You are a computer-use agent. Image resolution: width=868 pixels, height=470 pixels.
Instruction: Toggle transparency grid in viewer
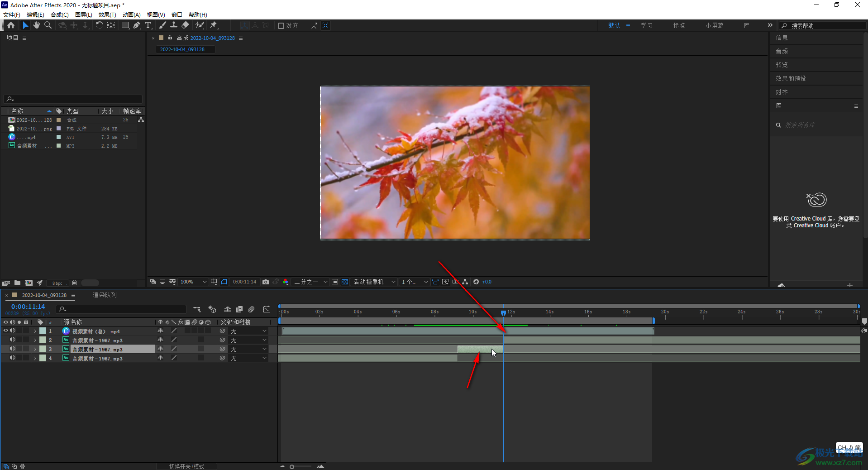click(345, 282)
